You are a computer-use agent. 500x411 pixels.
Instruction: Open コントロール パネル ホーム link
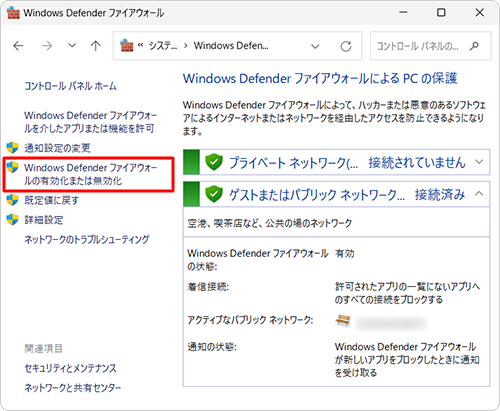coord(70,86)
